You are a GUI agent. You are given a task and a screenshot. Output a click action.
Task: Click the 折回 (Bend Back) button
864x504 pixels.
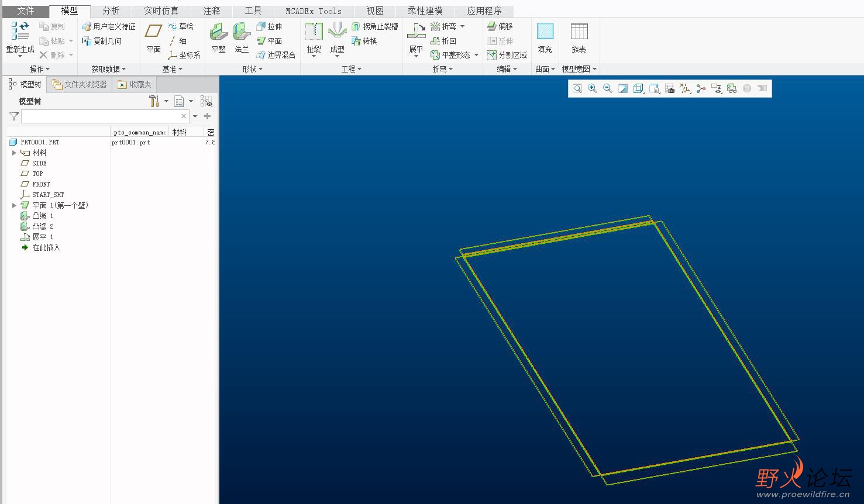point(443,41)
